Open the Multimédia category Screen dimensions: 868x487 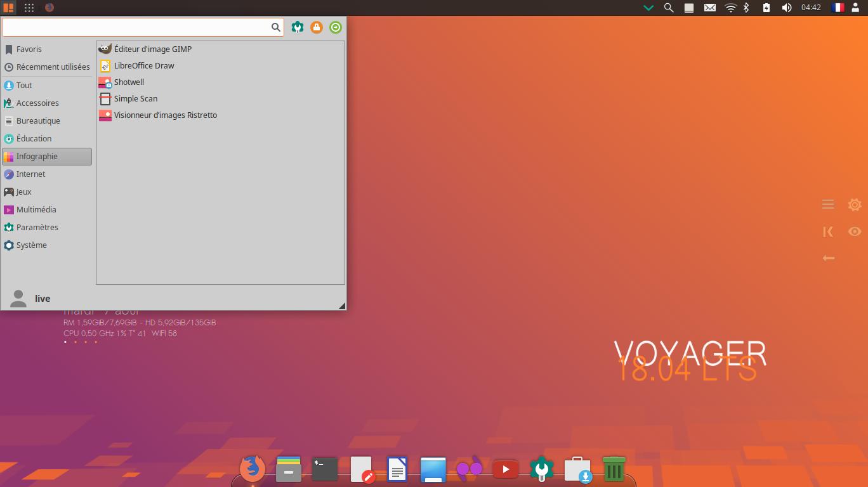[47, 209]
